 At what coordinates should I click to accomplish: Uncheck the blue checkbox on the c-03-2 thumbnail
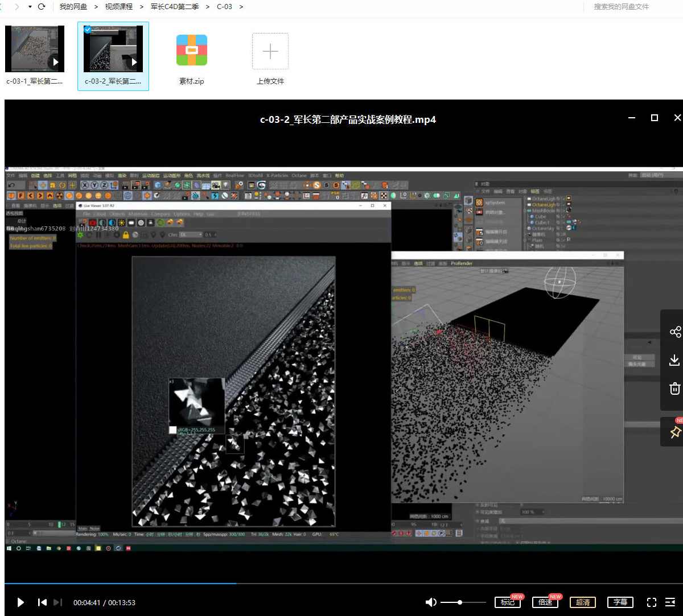(87, 30)
